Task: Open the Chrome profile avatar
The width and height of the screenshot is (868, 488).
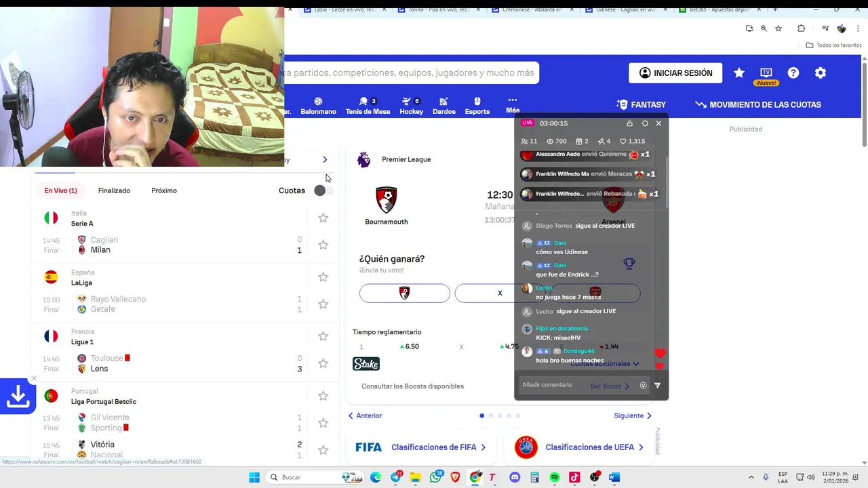Action: pyautogui.click(x=842, y=28)
